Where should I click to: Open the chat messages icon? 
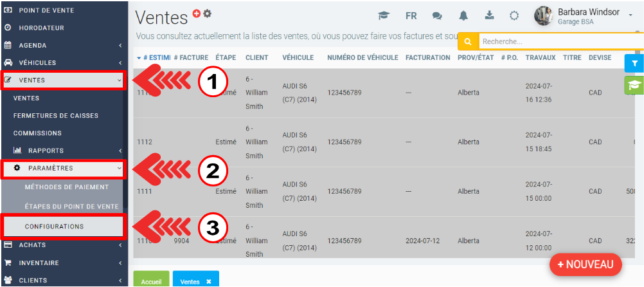437,16
